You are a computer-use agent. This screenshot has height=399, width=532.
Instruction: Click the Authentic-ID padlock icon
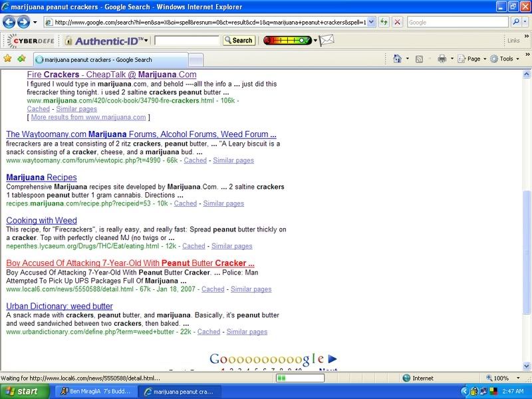[x=68, y=41]
